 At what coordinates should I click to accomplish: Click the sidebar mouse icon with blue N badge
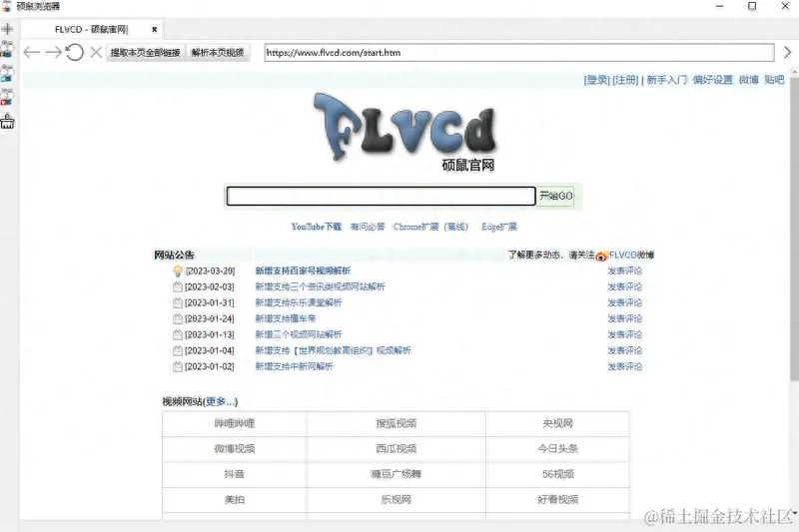coord(7,73)
